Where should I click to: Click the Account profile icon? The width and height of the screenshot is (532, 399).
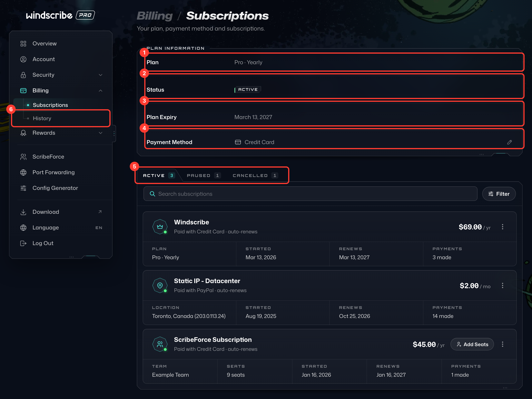(23, 59)
